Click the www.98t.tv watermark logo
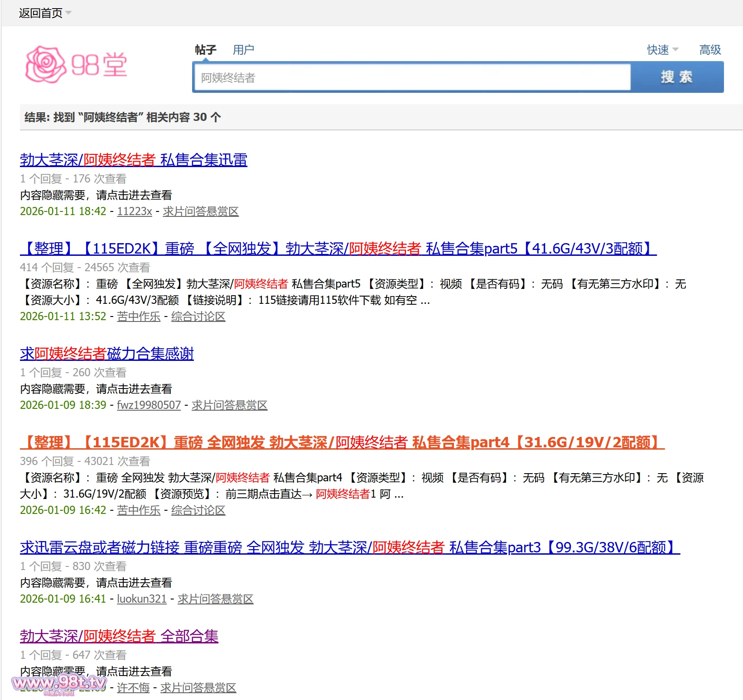 coord(59,683)
